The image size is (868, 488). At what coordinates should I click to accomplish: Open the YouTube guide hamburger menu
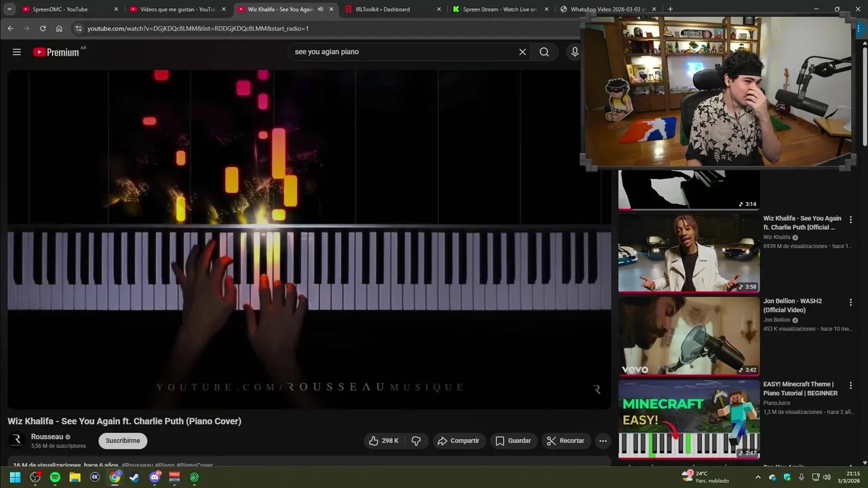pos(17,52)
